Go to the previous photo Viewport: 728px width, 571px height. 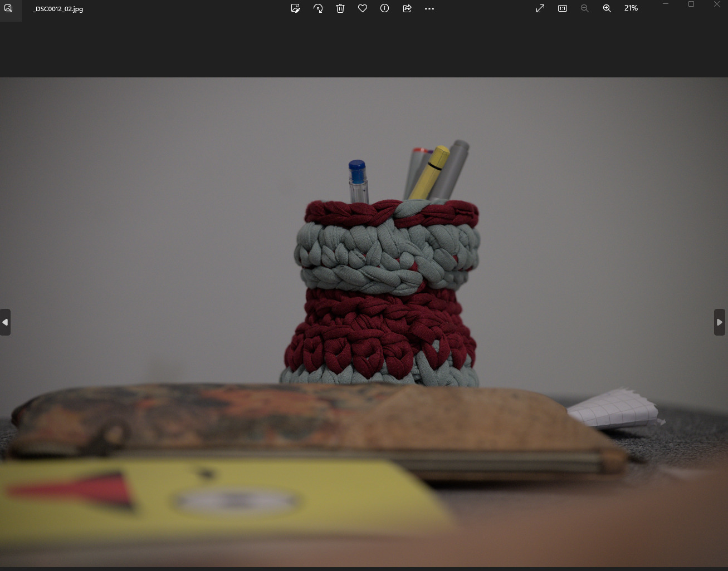coord(5,322)
